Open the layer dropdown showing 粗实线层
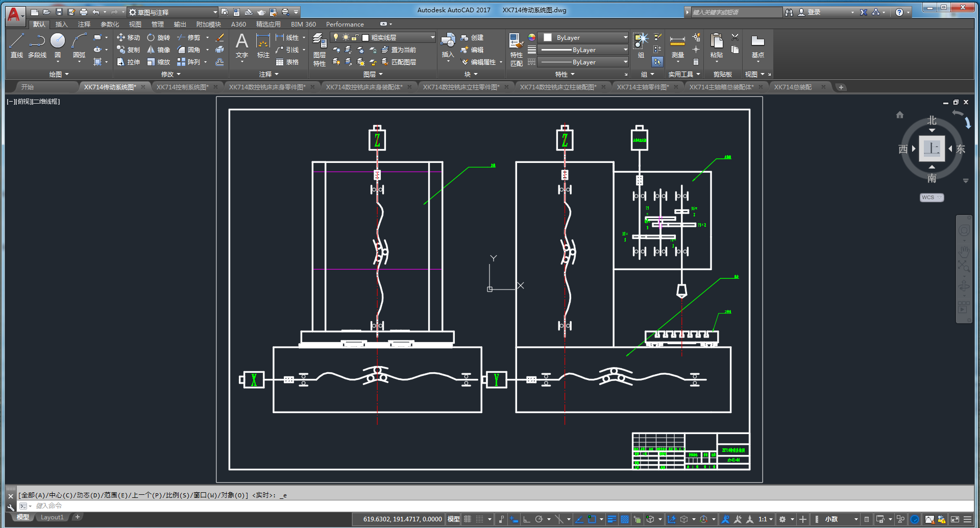Image resolution: width=980 pixels, height=528 pixels. tap(383, 38)
